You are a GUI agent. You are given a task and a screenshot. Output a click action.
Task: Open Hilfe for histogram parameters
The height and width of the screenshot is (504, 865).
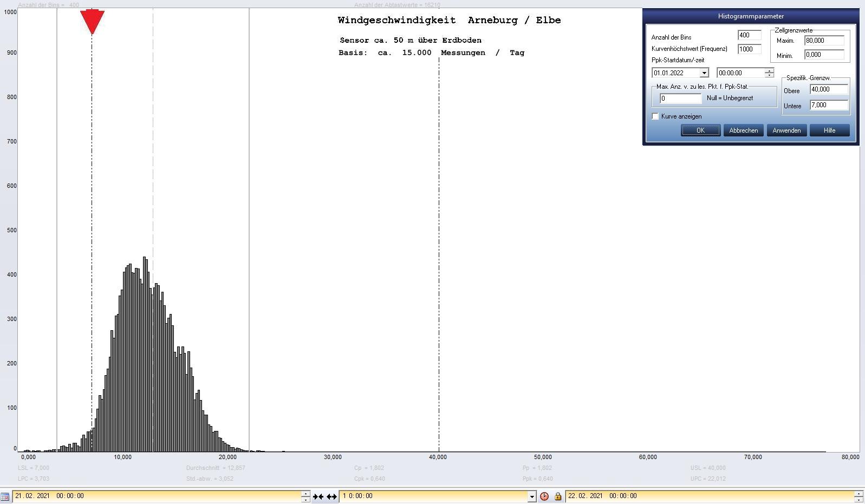[x=829, y=130]
